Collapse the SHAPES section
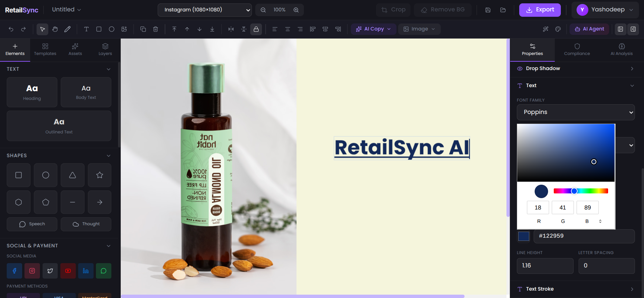Viewport: 644px width, 298px height. 108,156
